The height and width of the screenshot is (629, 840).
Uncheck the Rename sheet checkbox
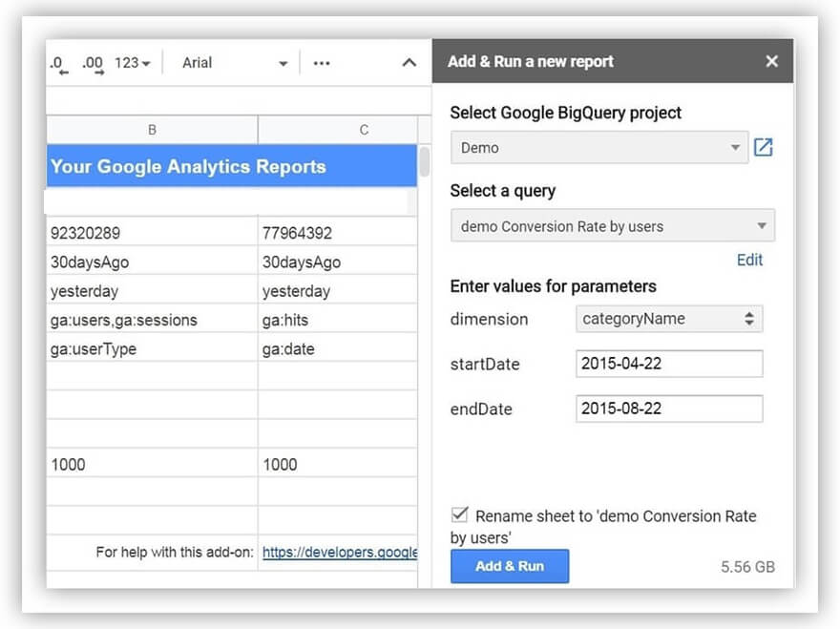pos(460,515)
